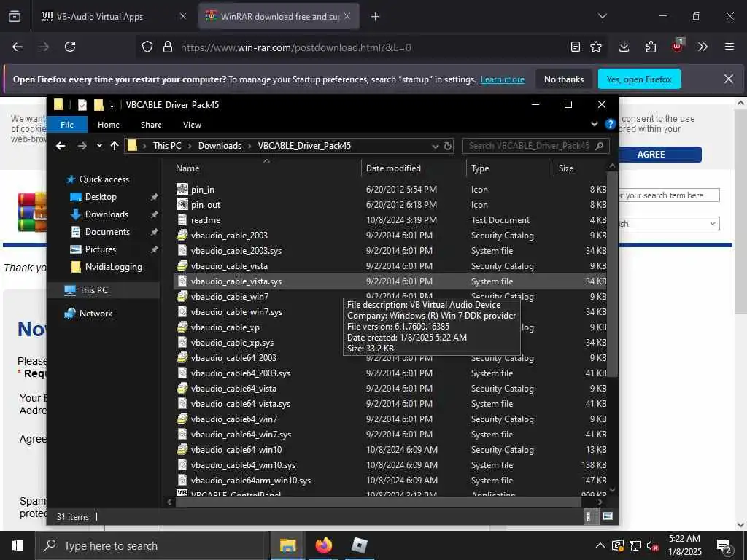Image resolution: width=747 pixels, height=560 pixels.
Task: Follow the Learn more link
Action: tap(502, 79)
